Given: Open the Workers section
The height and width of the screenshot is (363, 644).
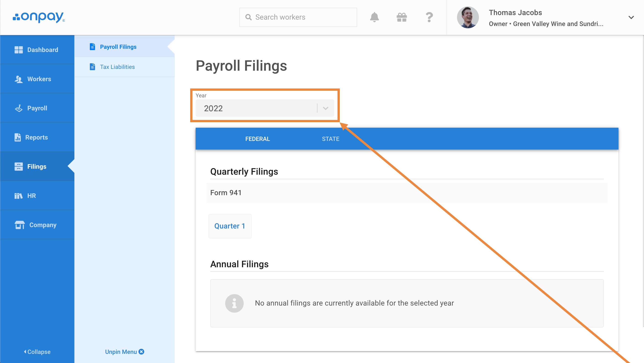Looking at the screenshot, I should [37, 79].
